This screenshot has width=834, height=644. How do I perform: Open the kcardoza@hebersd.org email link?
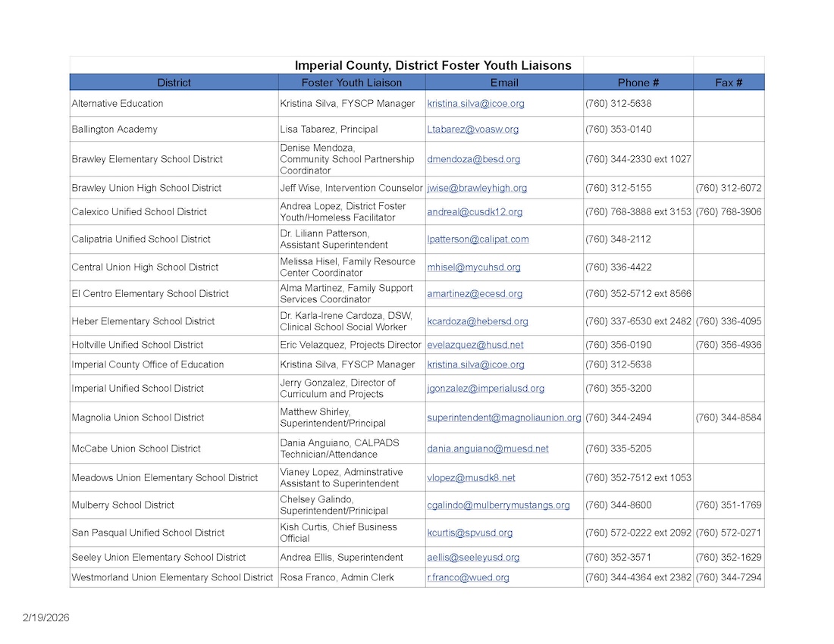[478, 322]
